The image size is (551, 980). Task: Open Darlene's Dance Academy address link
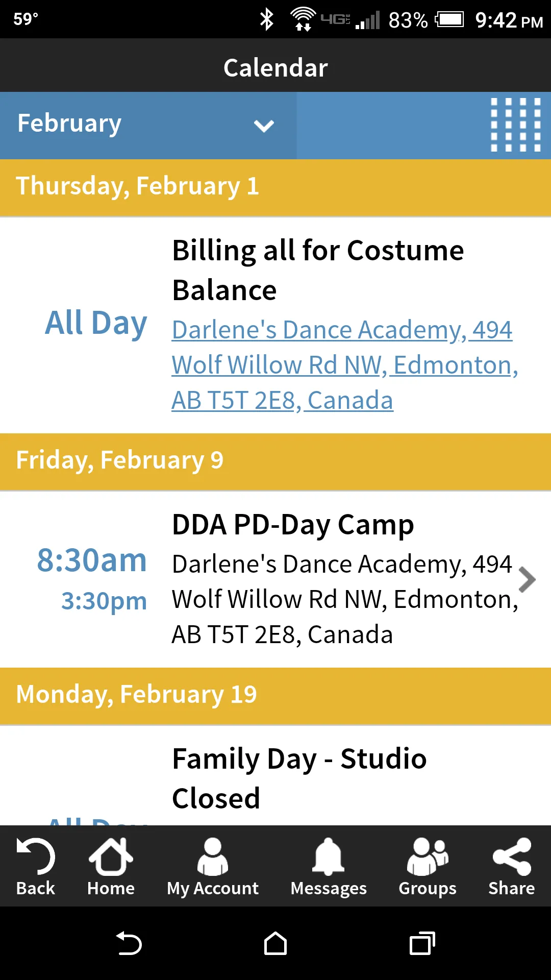[x=345, y=365]
